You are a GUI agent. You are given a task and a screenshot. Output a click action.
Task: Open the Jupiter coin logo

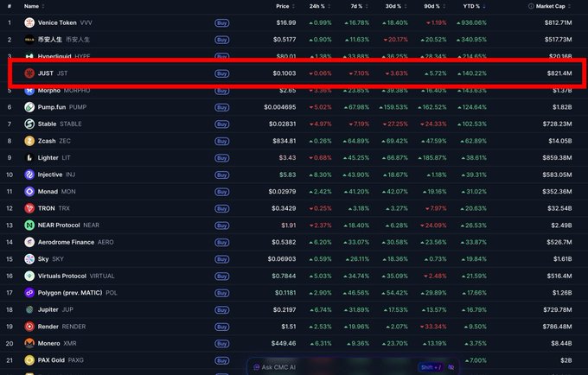tap(29, 310)
